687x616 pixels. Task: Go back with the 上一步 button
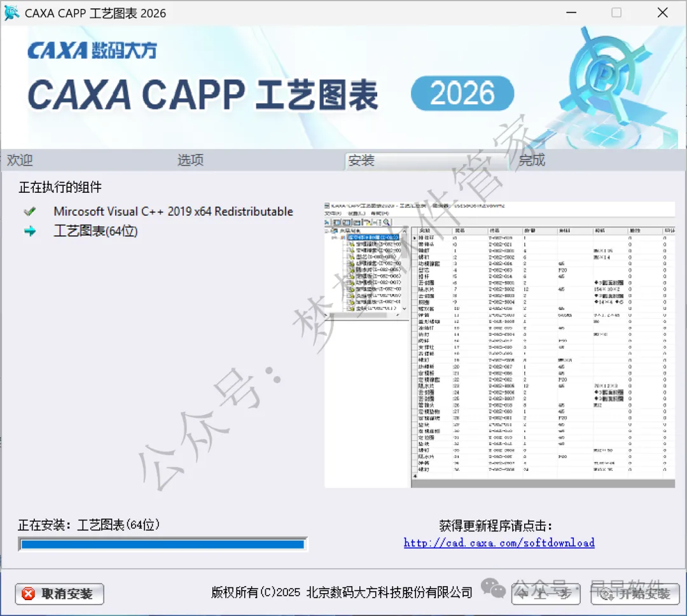(546, 594)
